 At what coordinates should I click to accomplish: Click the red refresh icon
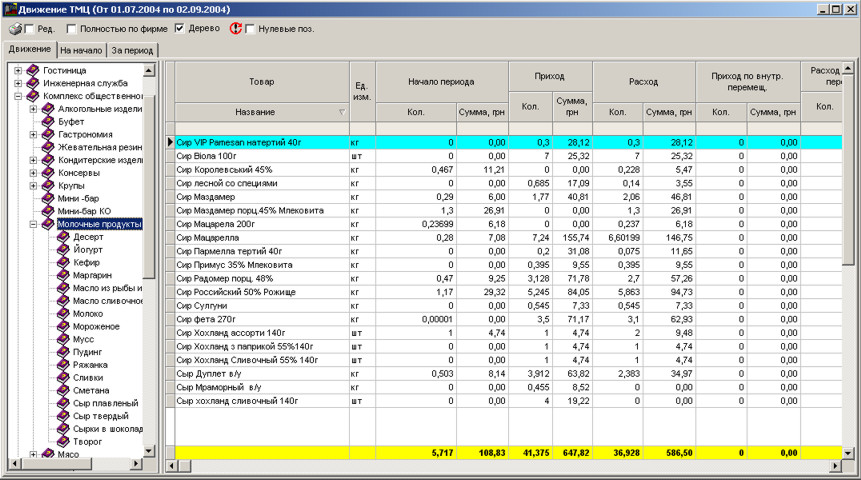click(x=236, y=29)
